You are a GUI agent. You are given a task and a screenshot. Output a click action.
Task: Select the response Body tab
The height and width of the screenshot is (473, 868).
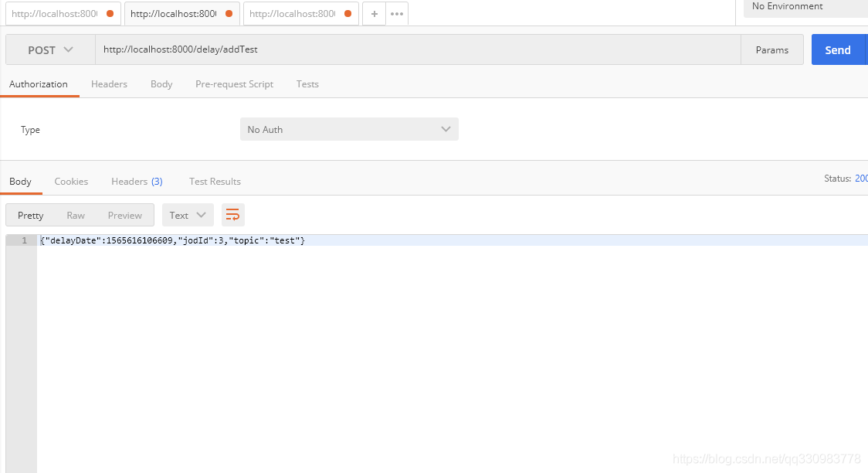(21, 182)
